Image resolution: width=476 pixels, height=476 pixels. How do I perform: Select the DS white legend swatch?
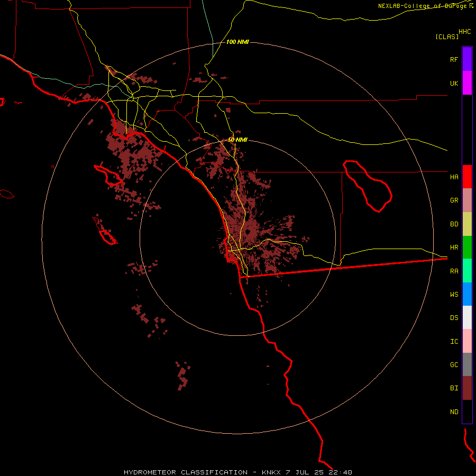pos(467,317)
